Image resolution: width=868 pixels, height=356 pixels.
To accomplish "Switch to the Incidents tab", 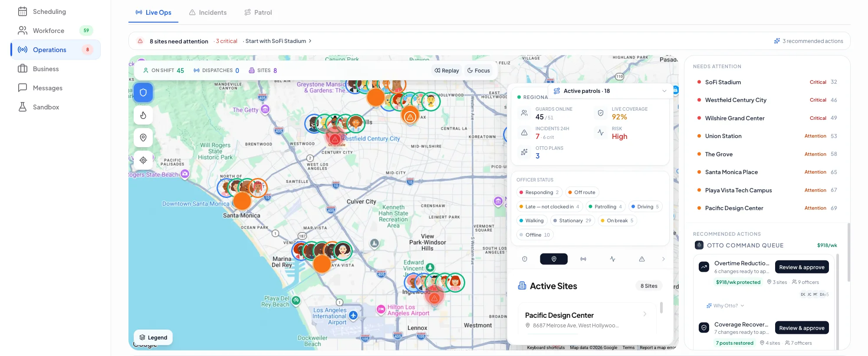I will coord(208,13).
